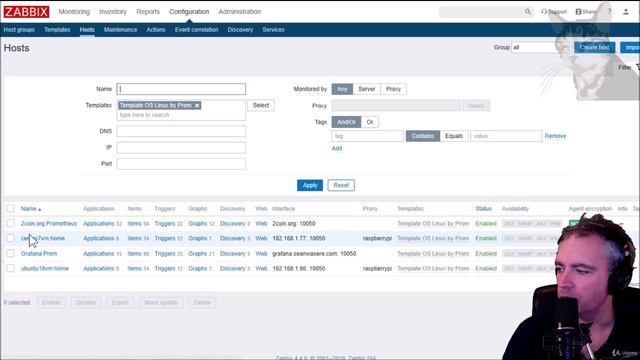Type in Templates search field
Viewport: 640px width, 360px height.
click(181, 115)
